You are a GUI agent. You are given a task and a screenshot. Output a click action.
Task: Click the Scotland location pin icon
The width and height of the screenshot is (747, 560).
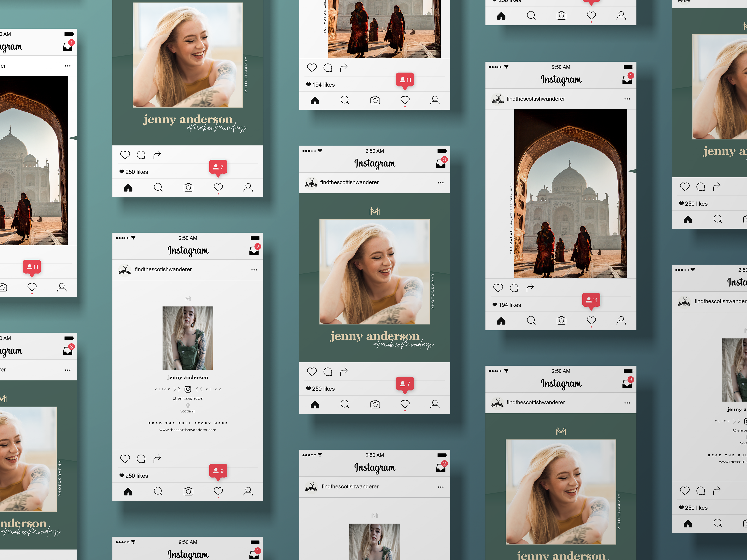(x=188, y=405)
